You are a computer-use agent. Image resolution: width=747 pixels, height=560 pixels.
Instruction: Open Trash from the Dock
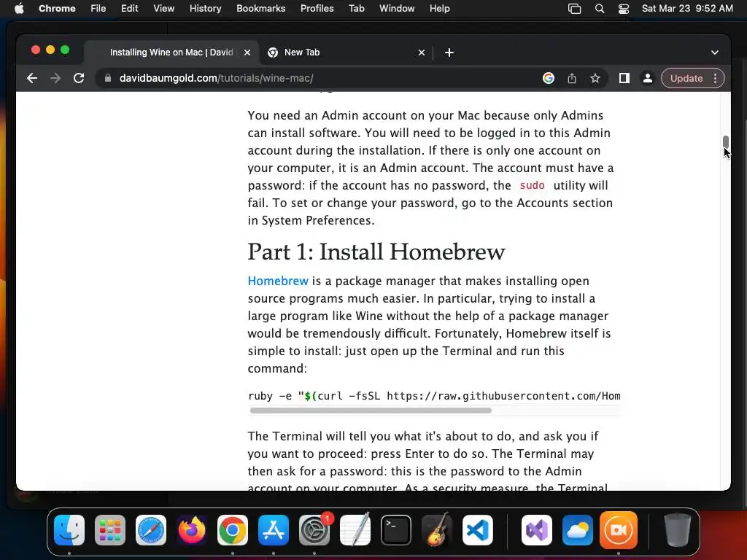pos(677,530)
